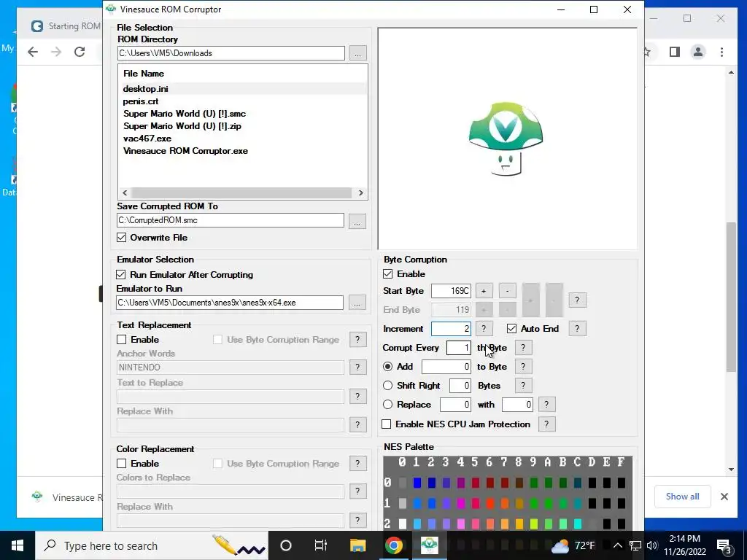Open Task View on the taskbar
Viewport: 747px width, 560px height.
[x=321, y=545]
